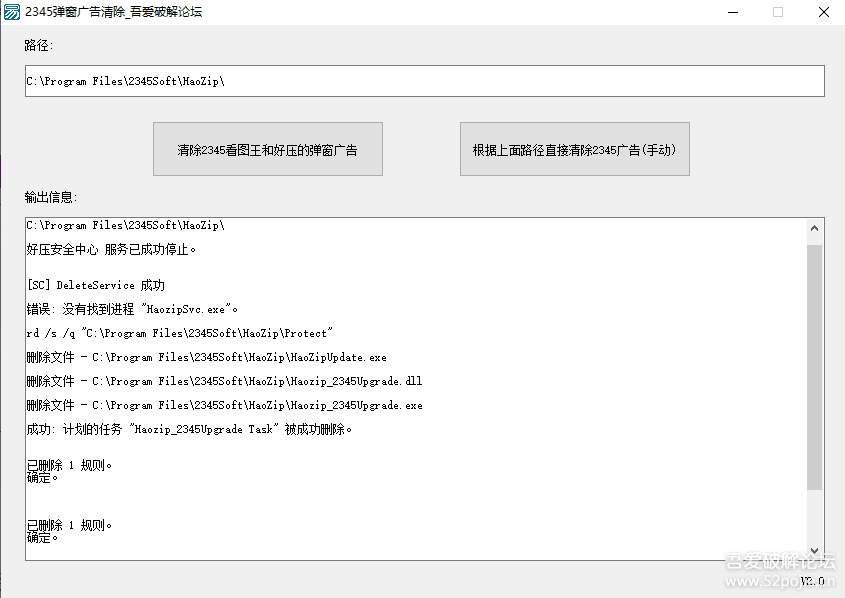Click the window title text 2345弹窗广告清除_吾爱破解论坛
845x598 pixels.
coord(114,12)
